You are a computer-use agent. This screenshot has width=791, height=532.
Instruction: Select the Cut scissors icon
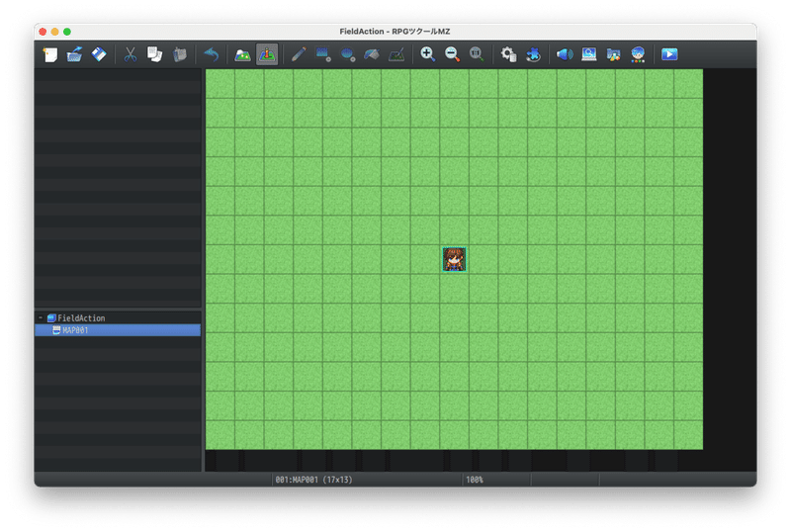click(131, 54)
